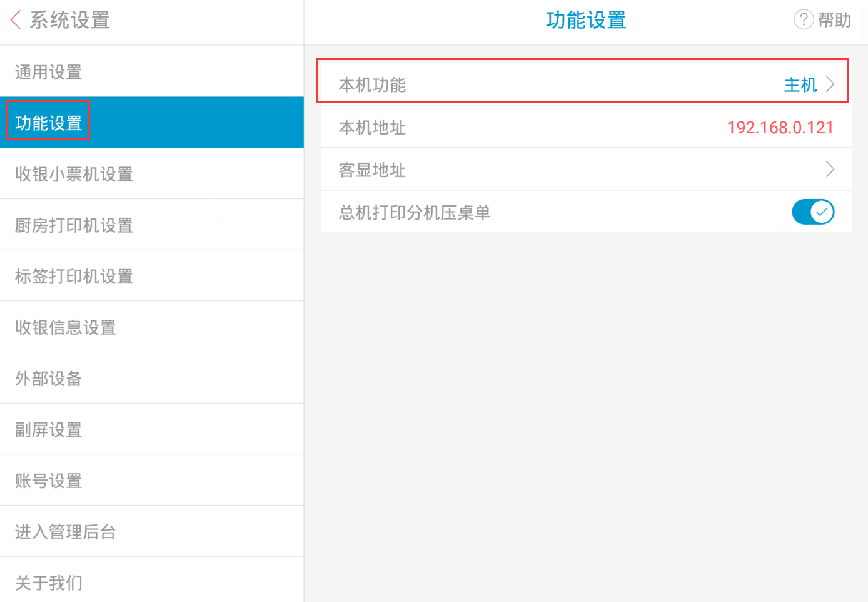The image size is (868, 602).
Task: Click 进入管理后台 link
Action: tap(152, 531)
